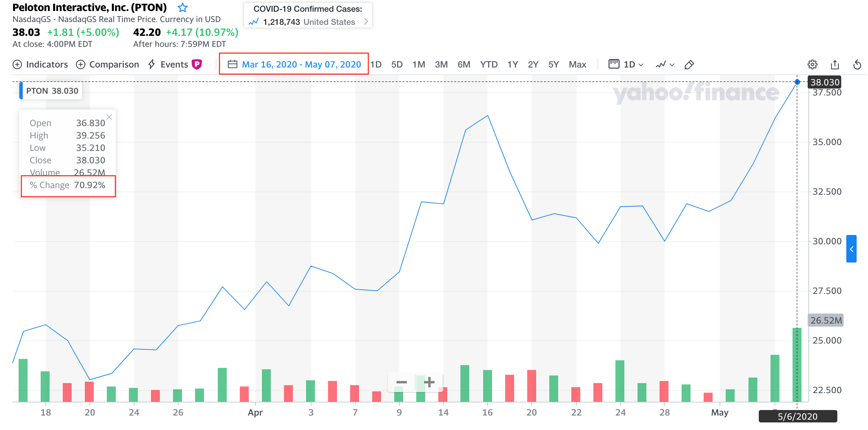Close the OHLC info panel

pyautogui.click(x=109, y=117)
